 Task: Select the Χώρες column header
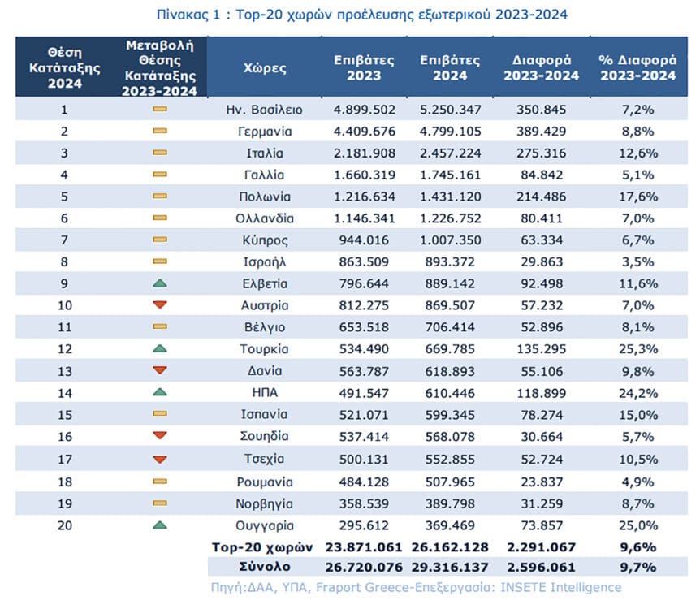click(x=265, y=68)
